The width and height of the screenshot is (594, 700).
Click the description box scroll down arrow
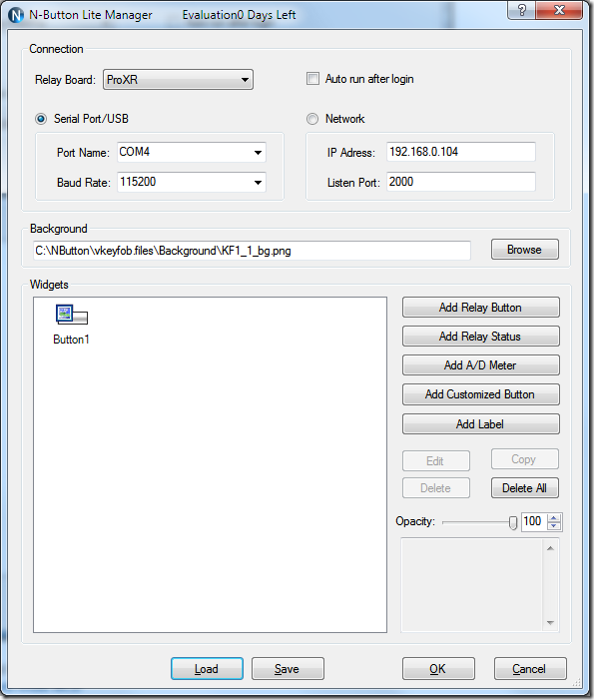pos(550,623)
